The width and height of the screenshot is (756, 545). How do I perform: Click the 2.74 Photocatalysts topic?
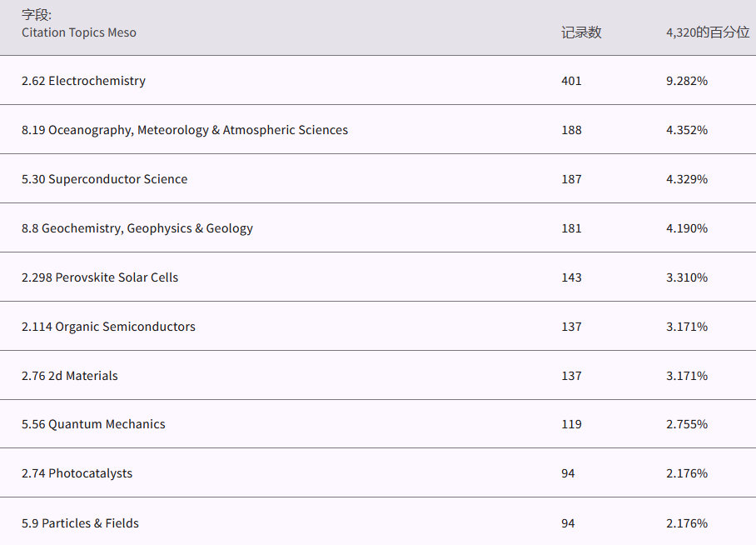77,473
